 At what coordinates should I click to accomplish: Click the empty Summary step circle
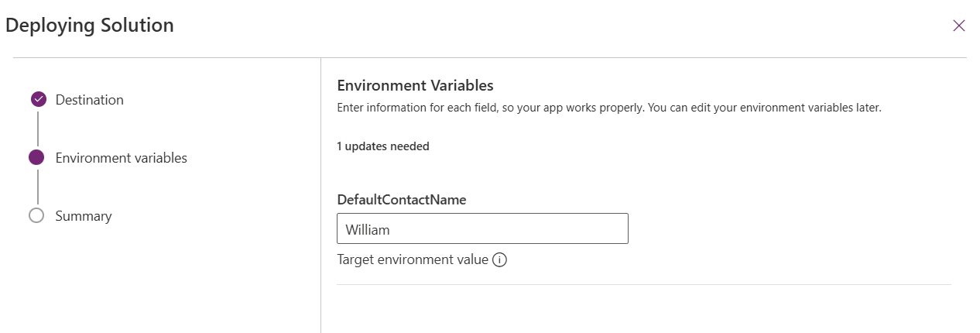pos(36,216)
